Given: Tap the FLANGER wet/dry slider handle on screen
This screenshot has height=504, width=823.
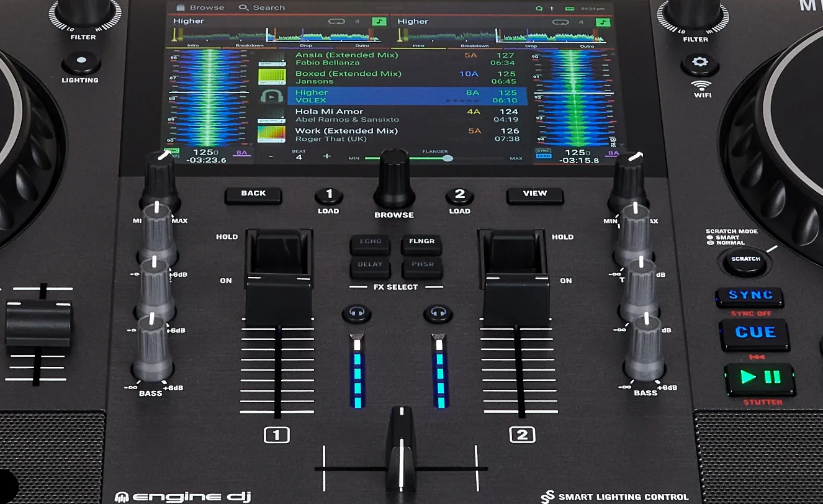Looking at the screenshot, I should coord(447,158).
